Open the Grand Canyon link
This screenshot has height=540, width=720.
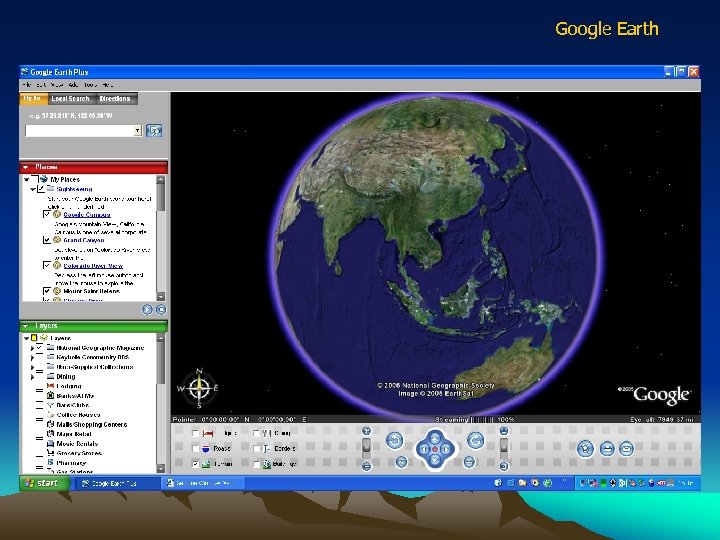click(x=84, y=240)
